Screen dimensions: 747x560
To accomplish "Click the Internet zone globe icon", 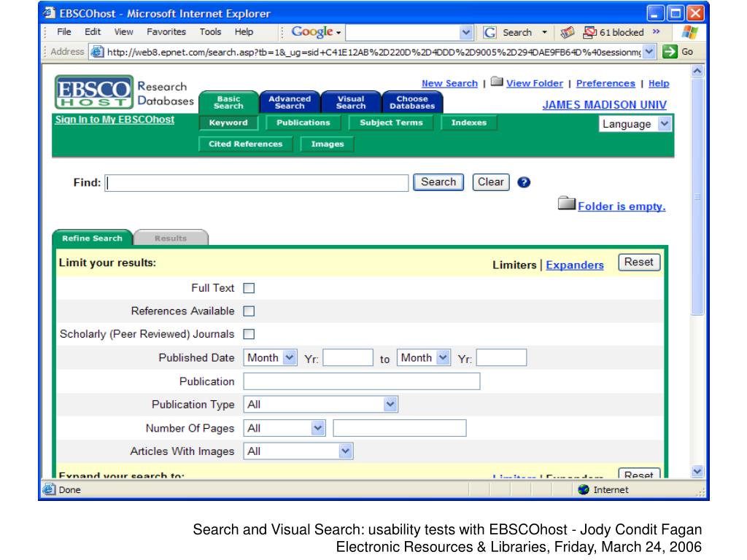I will [x=583, y=489].
